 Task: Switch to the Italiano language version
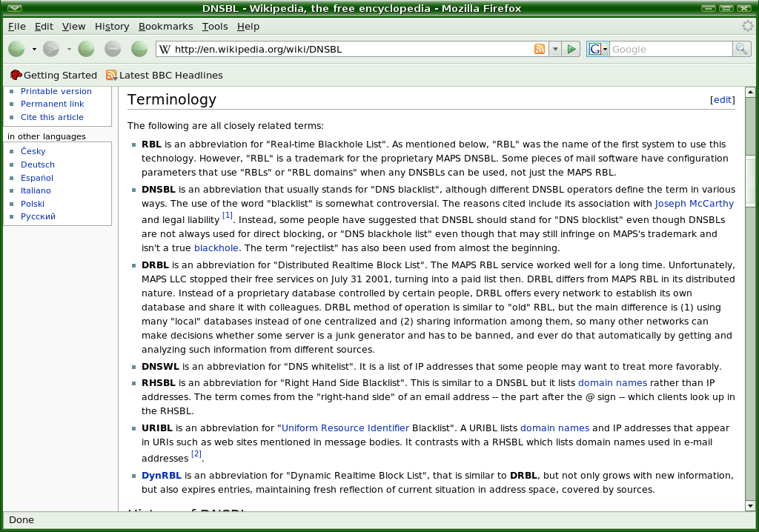(36, 190)
